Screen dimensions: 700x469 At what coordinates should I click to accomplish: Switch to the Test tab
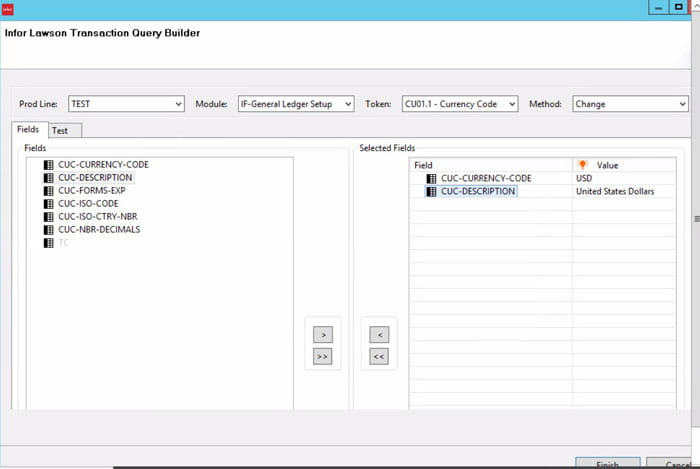click(65, 130)
